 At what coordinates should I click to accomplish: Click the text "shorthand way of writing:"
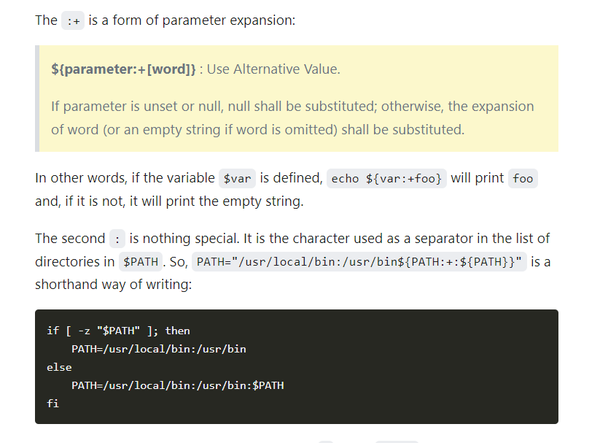click(113, 284)
